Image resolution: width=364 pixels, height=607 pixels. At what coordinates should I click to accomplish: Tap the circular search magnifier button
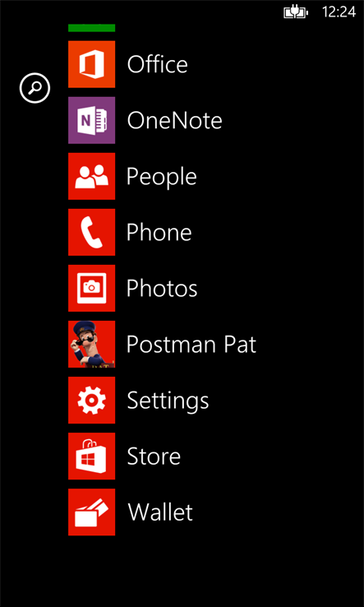(x=35, y=89)
